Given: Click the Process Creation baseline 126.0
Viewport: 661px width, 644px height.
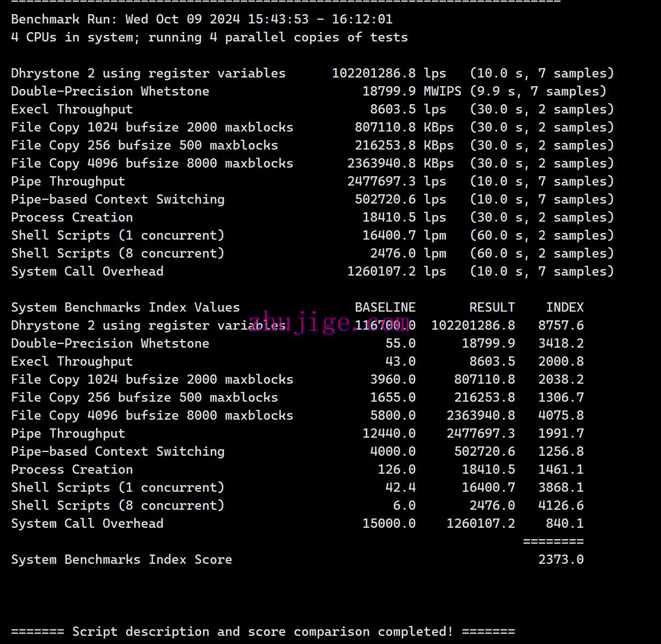Looking at the screenshot, I should point(396,469).
